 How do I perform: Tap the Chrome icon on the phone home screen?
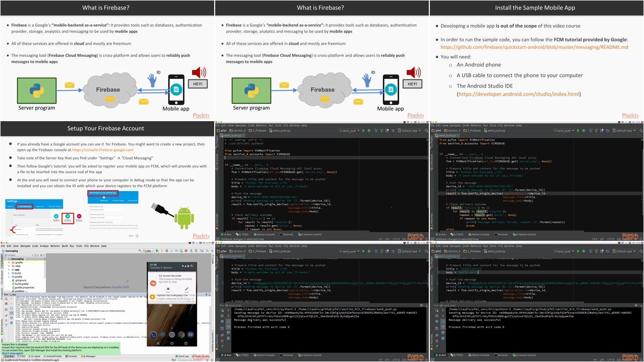coord(181,334)
